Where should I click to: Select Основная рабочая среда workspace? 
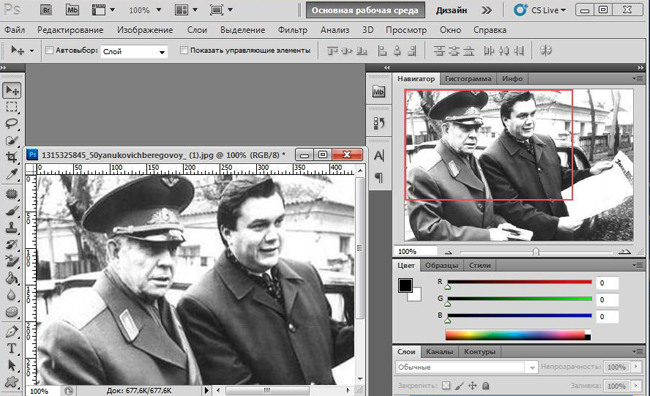click(x=365, y=10)
